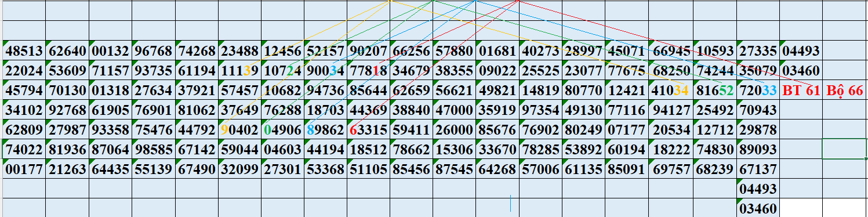Select cell 03460 at bottom
Image resolution: width=868 pixels, height=217 pixels.
758,208
